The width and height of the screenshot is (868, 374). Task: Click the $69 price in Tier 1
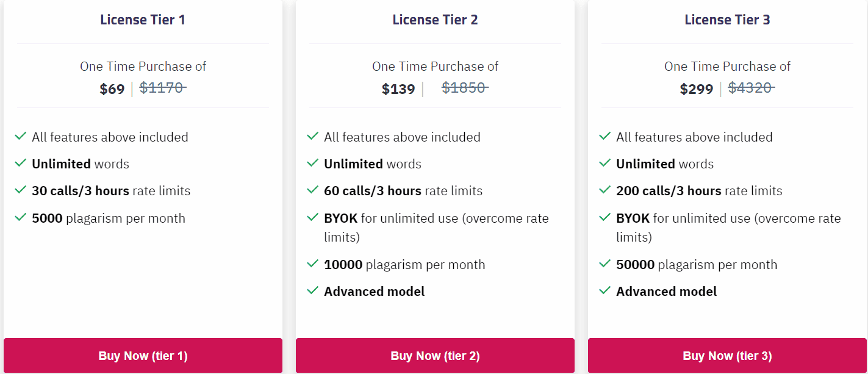coord(112,88)
